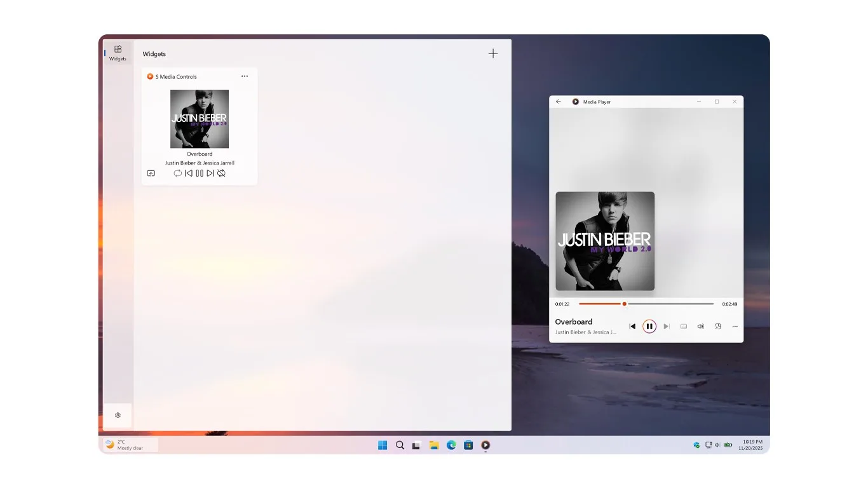Viewport: 868px width, 488px height.
Task: Click Next track button in Media Player
Action: click(667, 327)
